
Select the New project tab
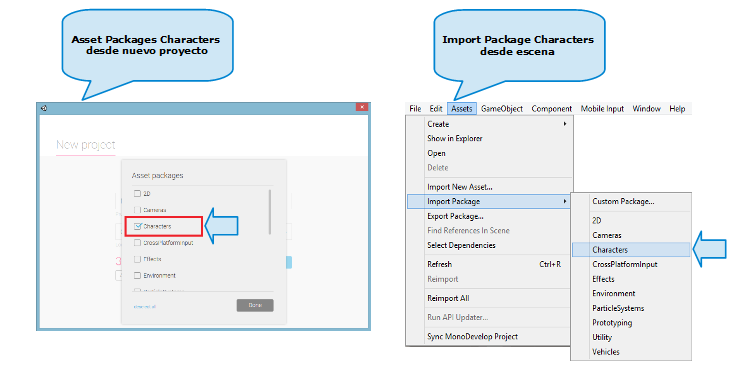tap(86, 144)
